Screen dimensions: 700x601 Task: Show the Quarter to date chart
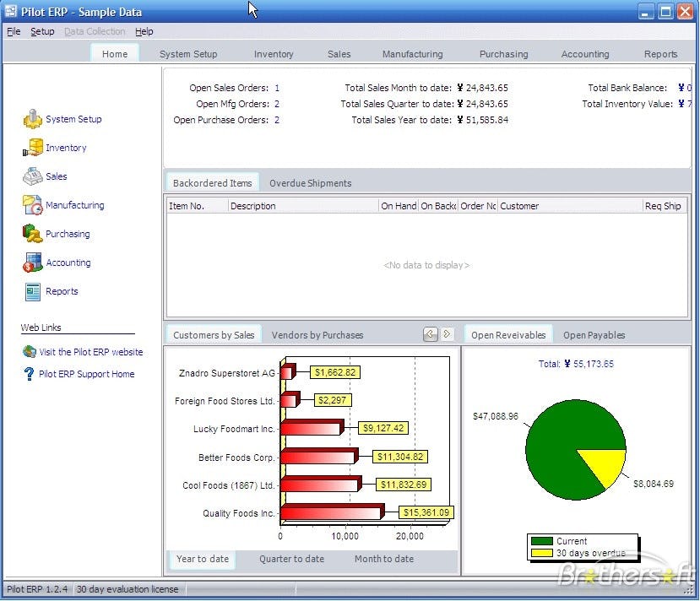point(291,559)
